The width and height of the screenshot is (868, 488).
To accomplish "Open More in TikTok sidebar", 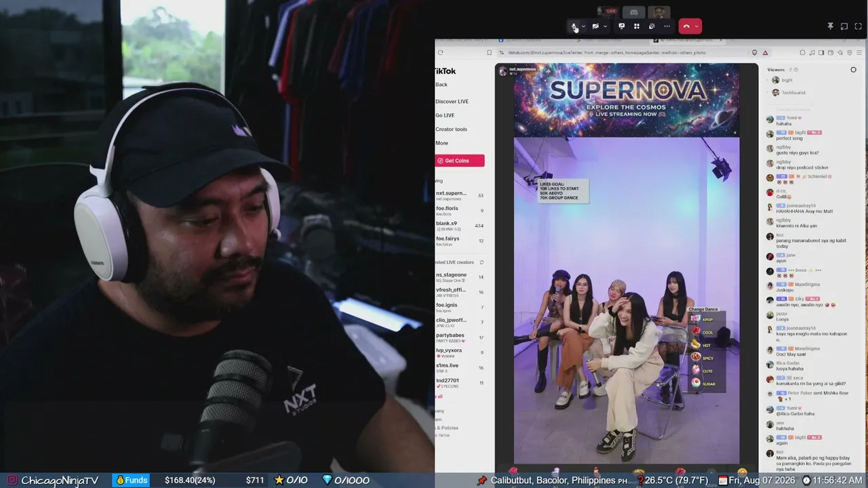I will click(x=441, y=143).
